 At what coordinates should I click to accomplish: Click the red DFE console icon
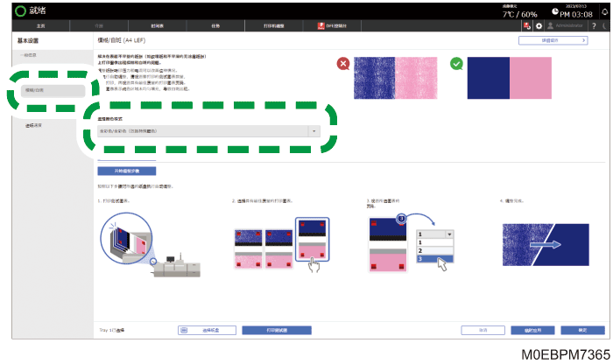(321, 25)
